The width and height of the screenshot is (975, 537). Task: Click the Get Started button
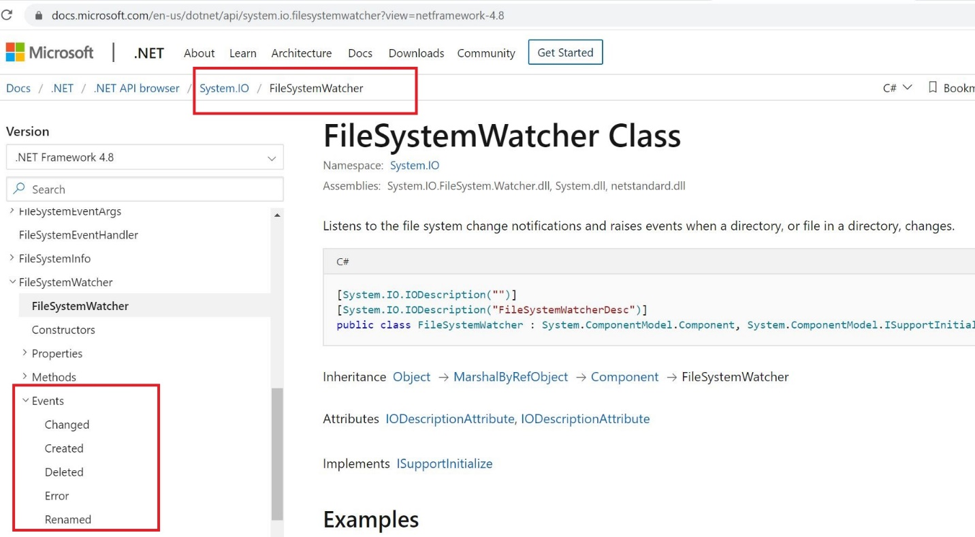tap(565, 52)
